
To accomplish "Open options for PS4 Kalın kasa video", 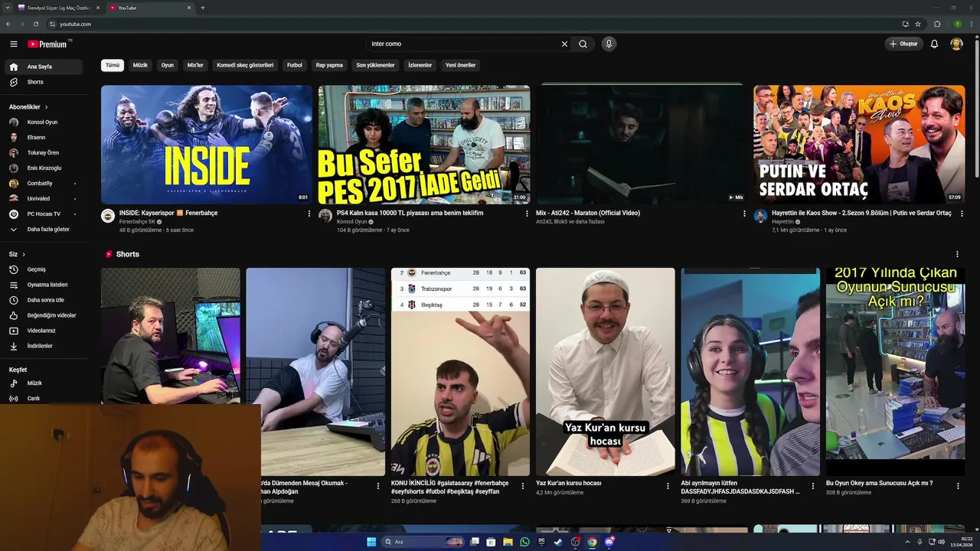I will click(x=527, y=214).
